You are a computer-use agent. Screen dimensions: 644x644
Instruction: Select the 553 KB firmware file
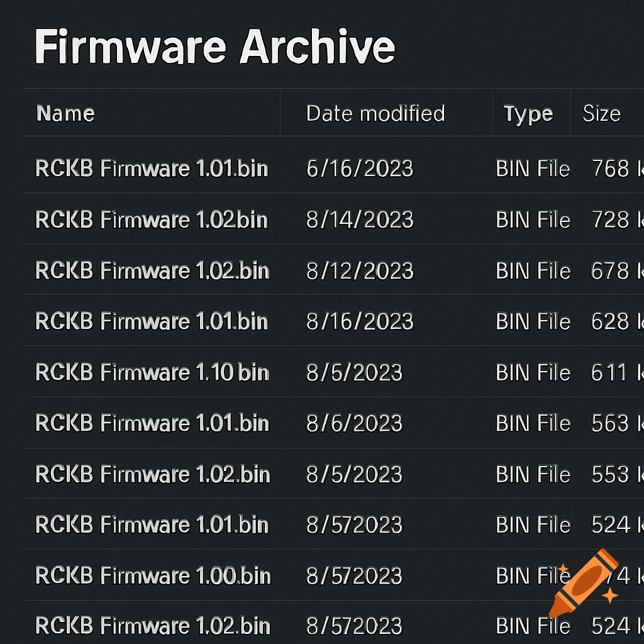(151, 474)
